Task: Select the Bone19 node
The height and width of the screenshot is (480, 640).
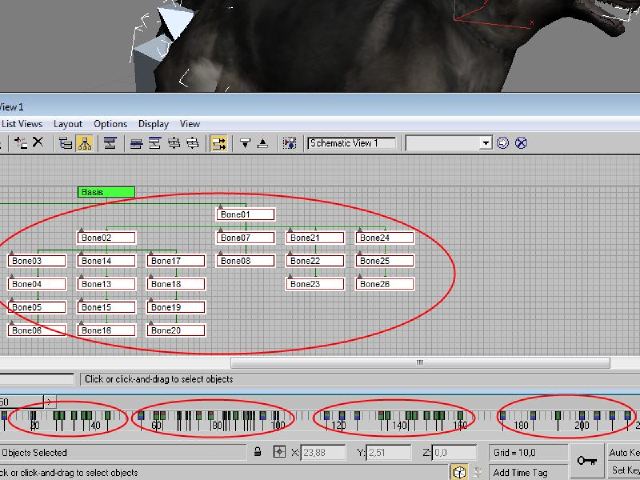Action: click(x=176, y=307)
